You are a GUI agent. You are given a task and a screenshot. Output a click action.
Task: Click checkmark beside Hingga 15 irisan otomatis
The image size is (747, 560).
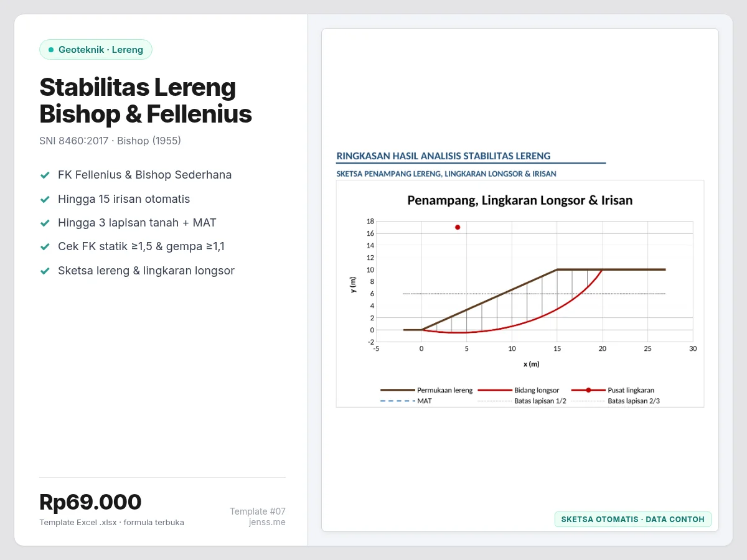(45, 199)
